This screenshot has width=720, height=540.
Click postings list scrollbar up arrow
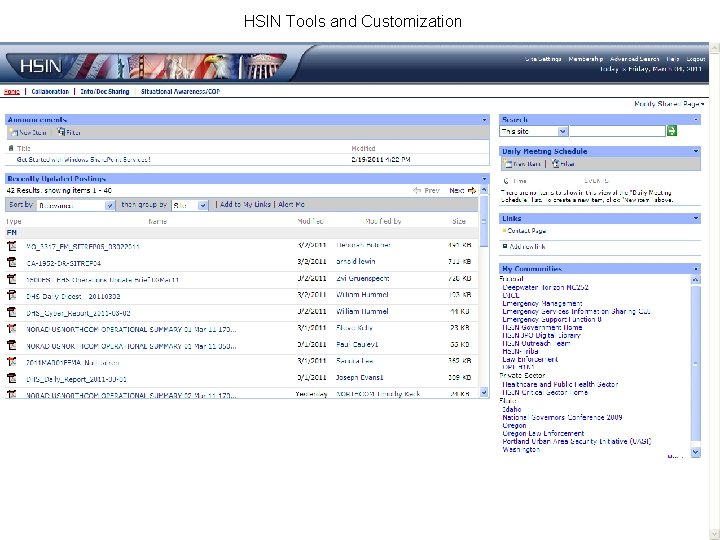(484, 189)
